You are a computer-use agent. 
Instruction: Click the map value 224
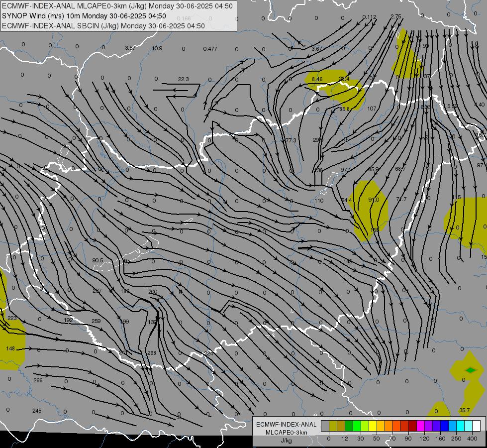point(209,353)
